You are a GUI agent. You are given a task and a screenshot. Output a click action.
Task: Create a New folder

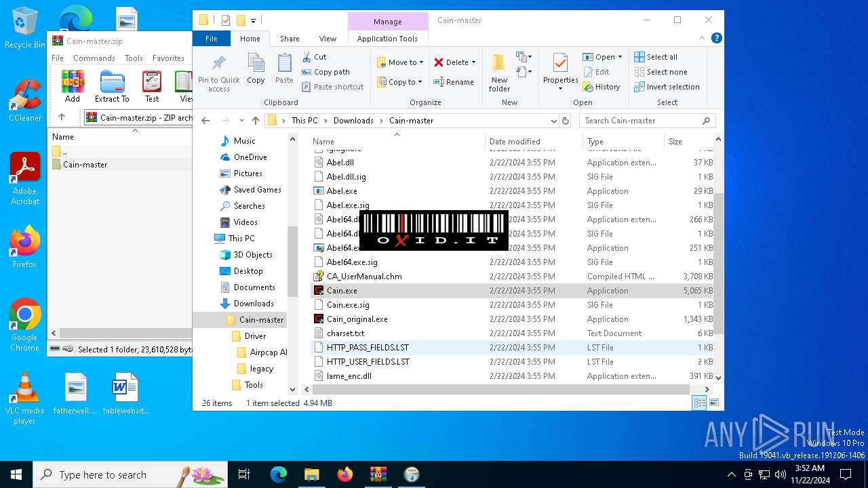499,73
